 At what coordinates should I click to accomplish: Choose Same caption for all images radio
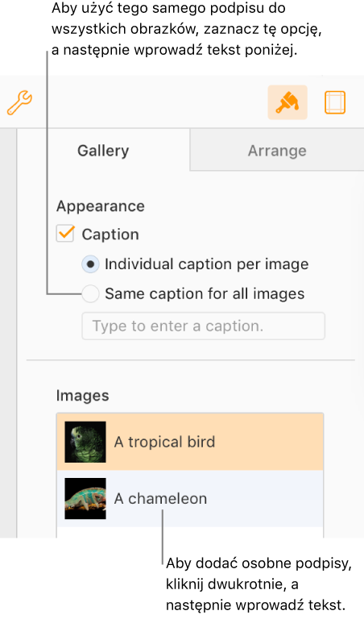pyautogui.click(x=90, y=294)
